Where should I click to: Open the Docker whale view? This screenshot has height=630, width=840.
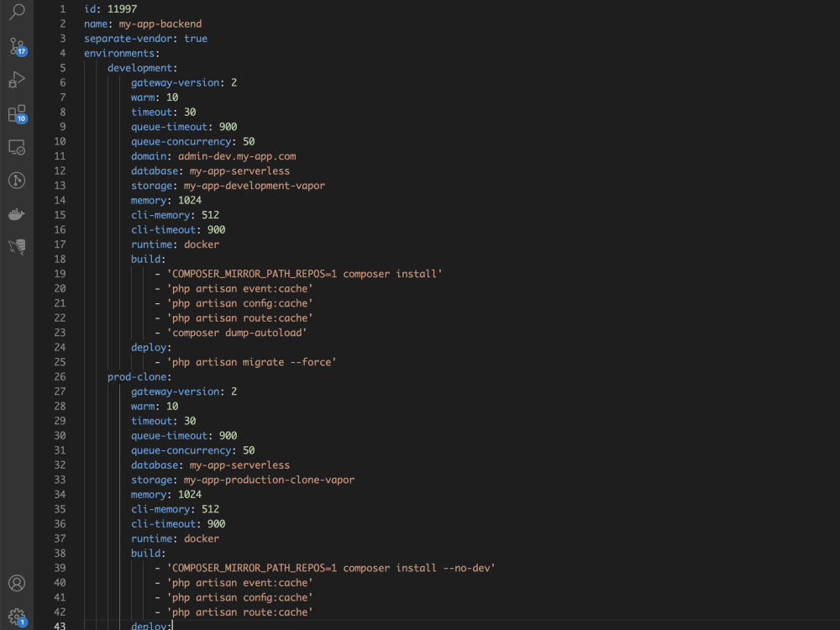coord(17,213)
